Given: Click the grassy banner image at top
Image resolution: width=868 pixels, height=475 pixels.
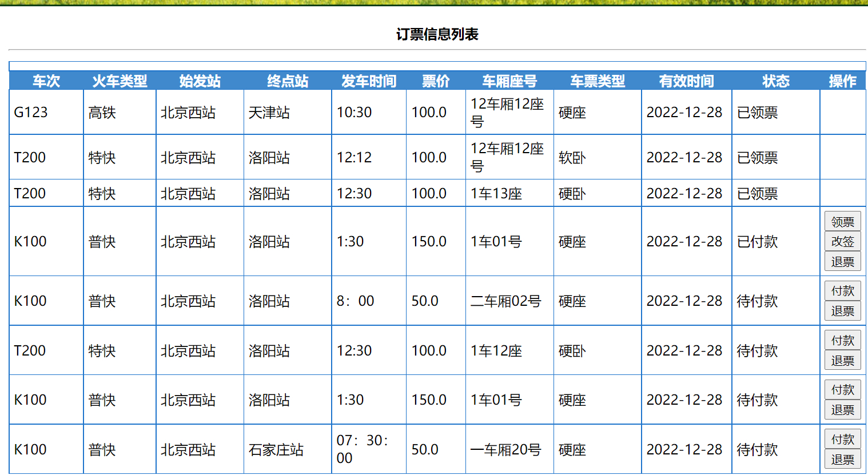Looking at the screenshot, I should (434, 6).
